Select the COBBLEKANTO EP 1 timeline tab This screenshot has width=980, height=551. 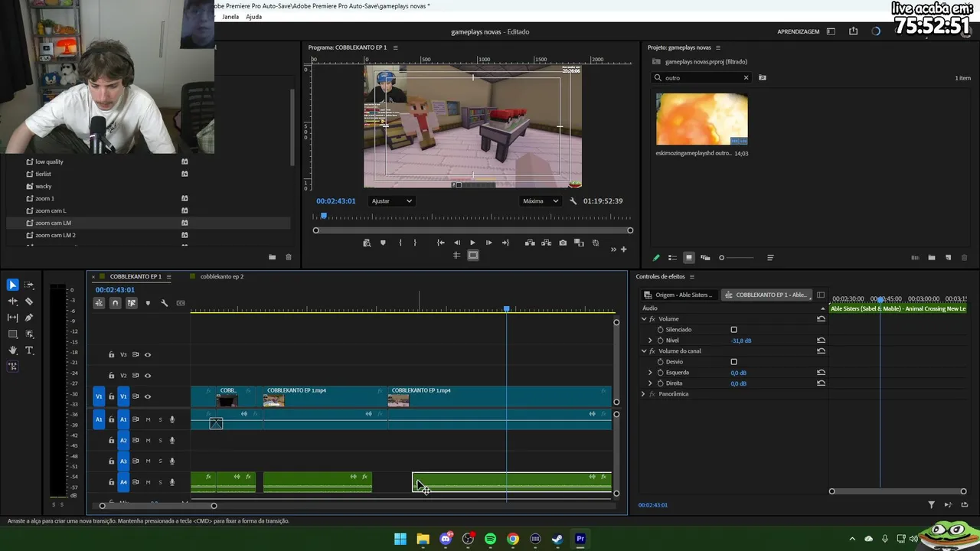(x=136, y=276)
